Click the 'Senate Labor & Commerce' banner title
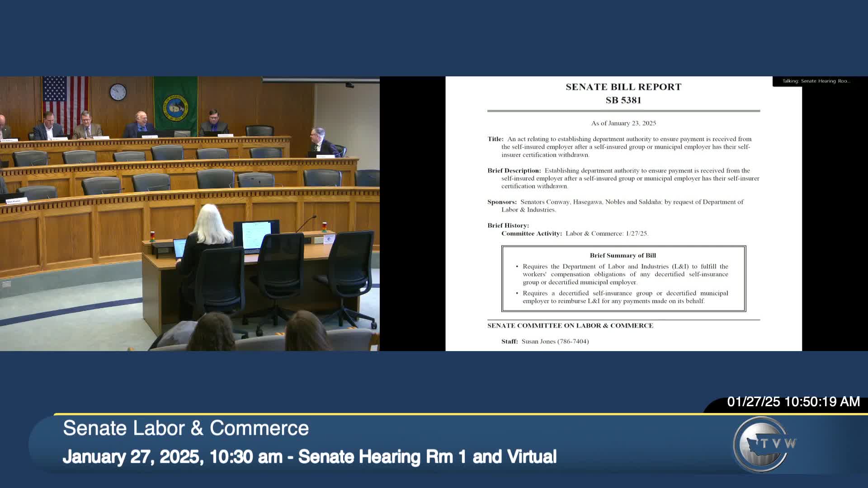Screen dimensions: 868x488 pyautogui.click(x=185, y=428)
